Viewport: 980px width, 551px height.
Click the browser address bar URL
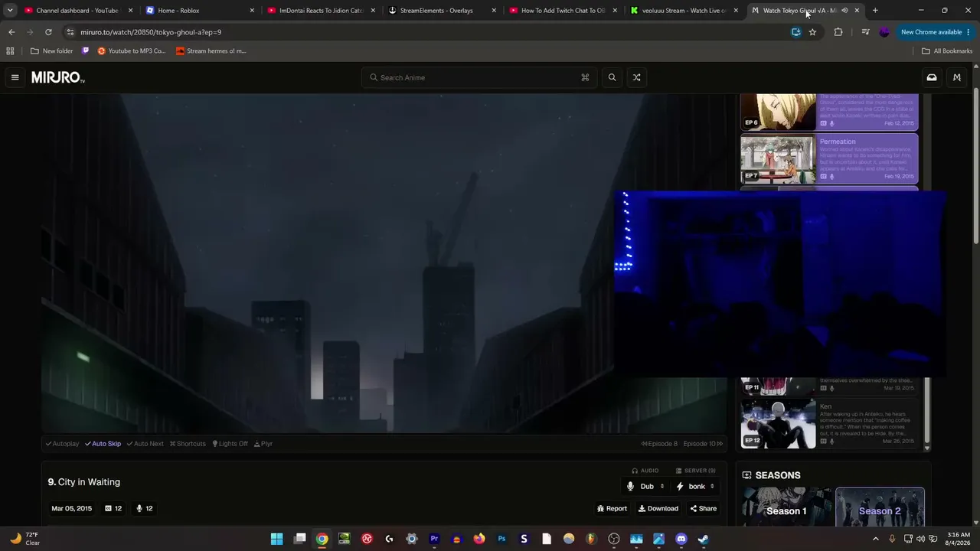(x=151, y=32)
